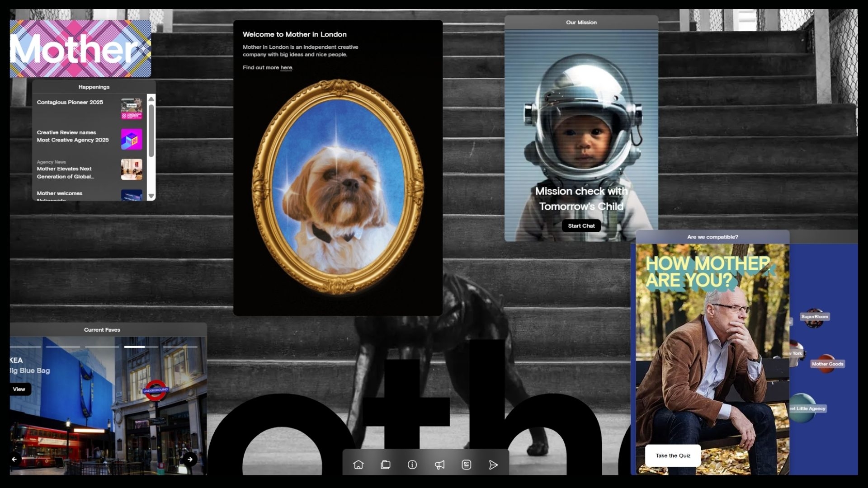Click the Happenings panel title

tap(94, 87)
